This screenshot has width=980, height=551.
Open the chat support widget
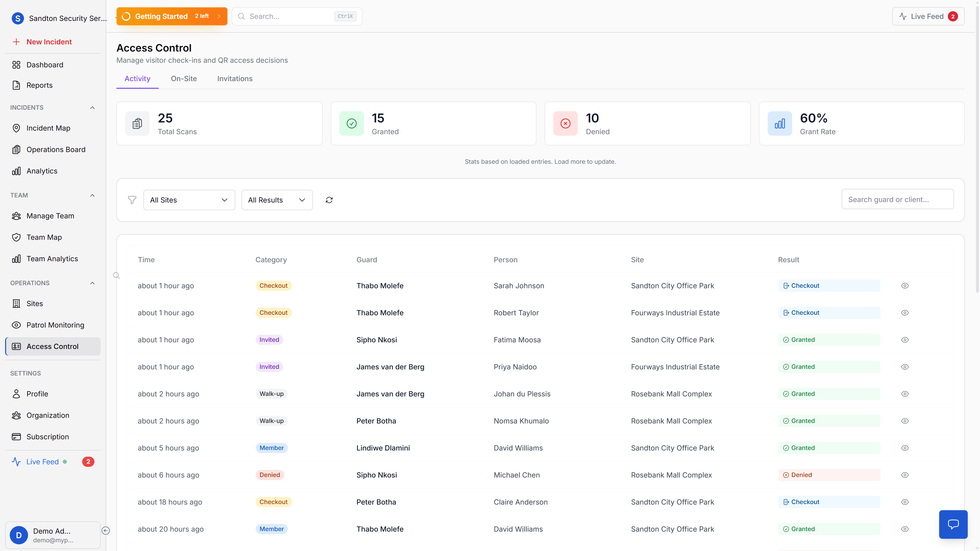(953, 524)
